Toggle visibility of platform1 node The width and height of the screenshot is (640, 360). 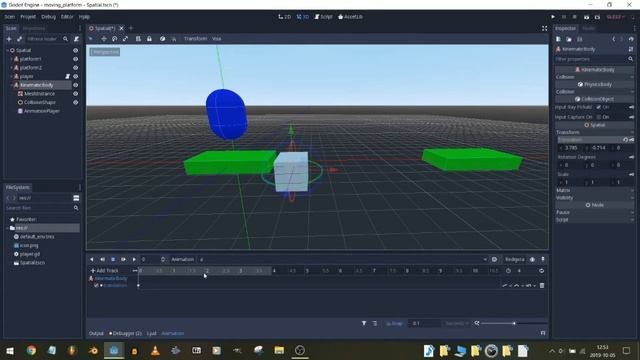(x=76, y=59)
